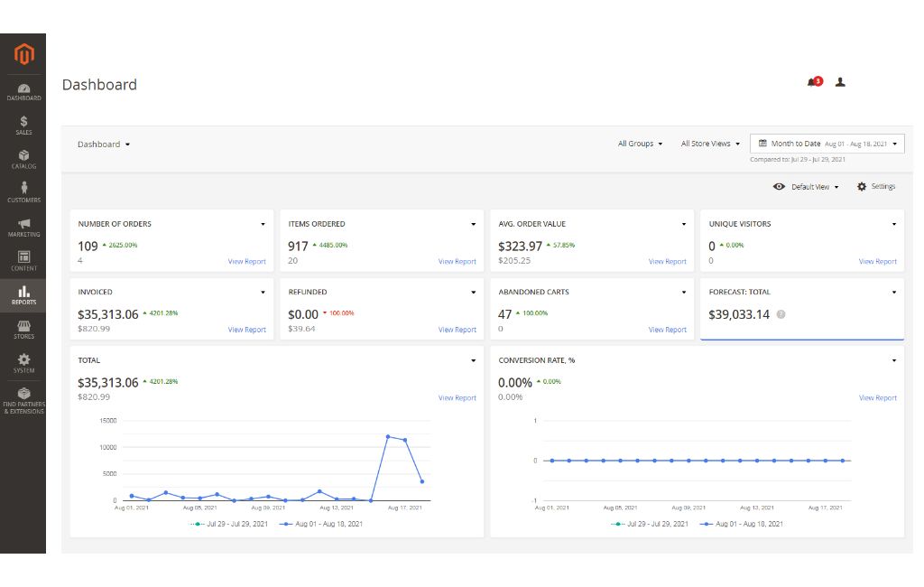Viewport: 924px width, 587px height.
Task: View Report for Refunded
Action: point(457,330)
